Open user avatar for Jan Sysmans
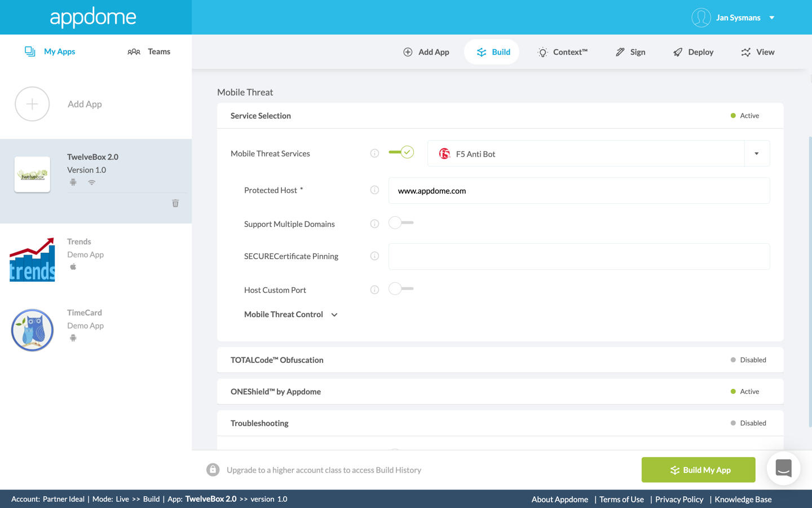This screenshot has width=812, height=508. (x=701, y=17)
